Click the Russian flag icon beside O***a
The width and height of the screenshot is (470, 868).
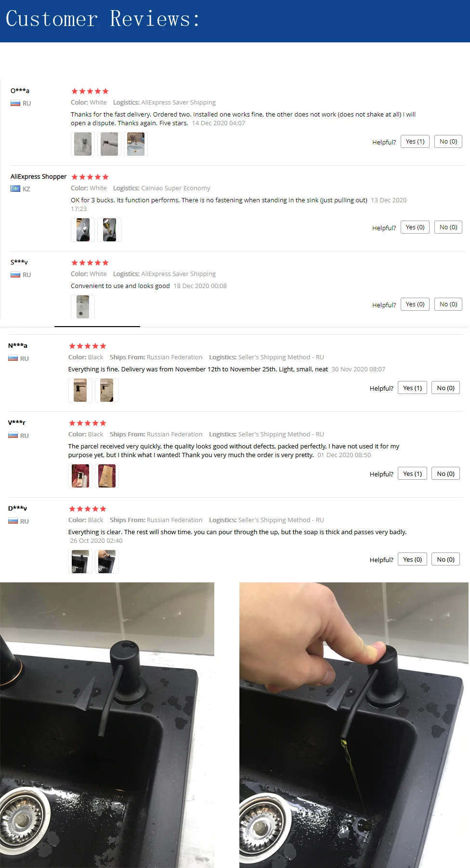[15, 103]
